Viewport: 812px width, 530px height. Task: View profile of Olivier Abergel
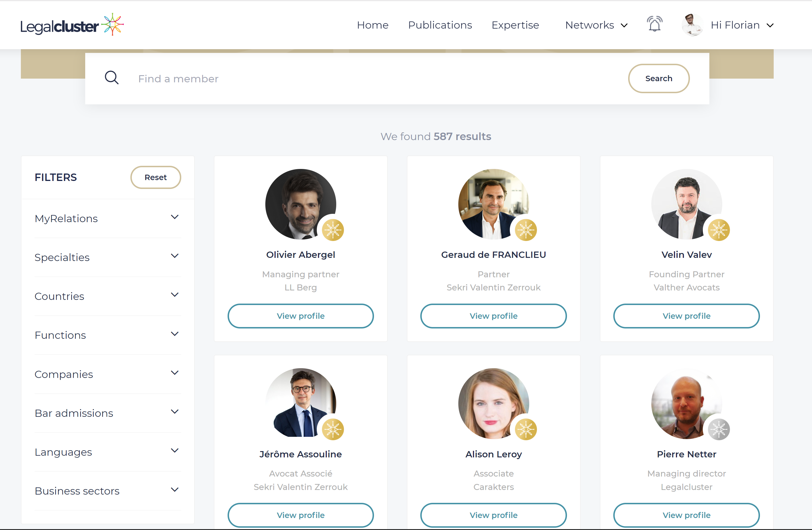pos(300,316)
